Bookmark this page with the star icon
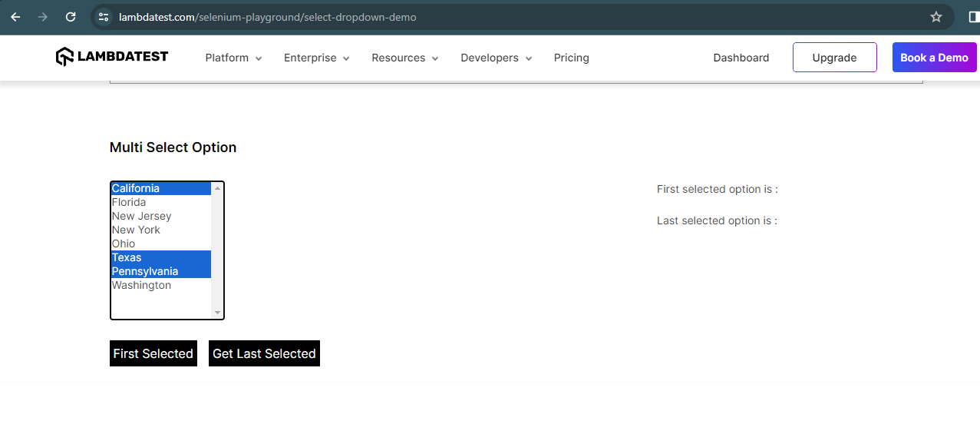Image resolution: width=980 pixels, height=444 pixels. point(935,16)
